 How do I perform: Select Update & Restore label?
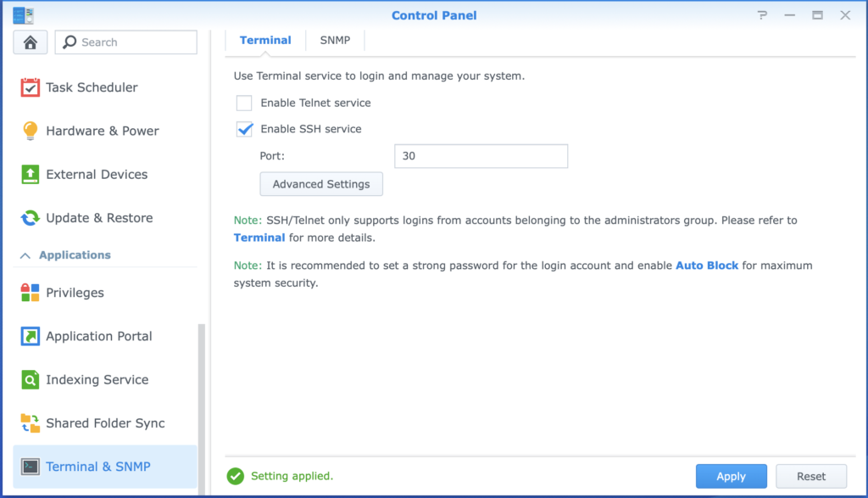[99, 218]
